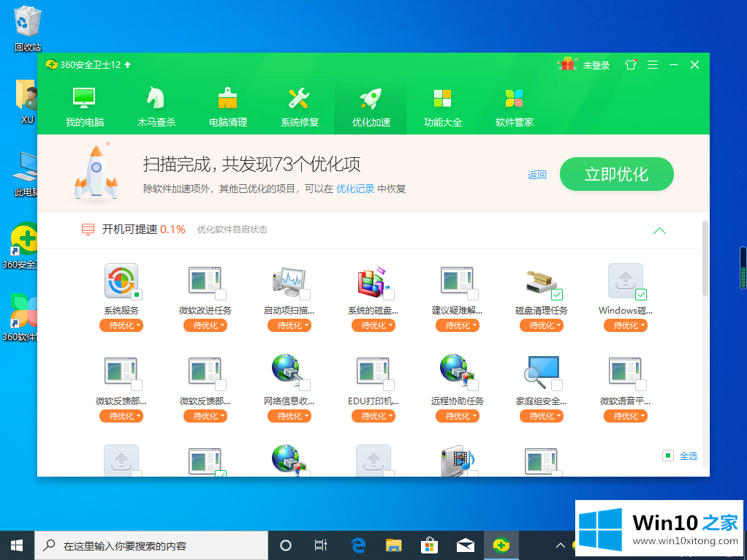Open Recycle Bin desktop icon
This screenshot has height=560, width=747.
pyautogui.click(x=28, y=28)
